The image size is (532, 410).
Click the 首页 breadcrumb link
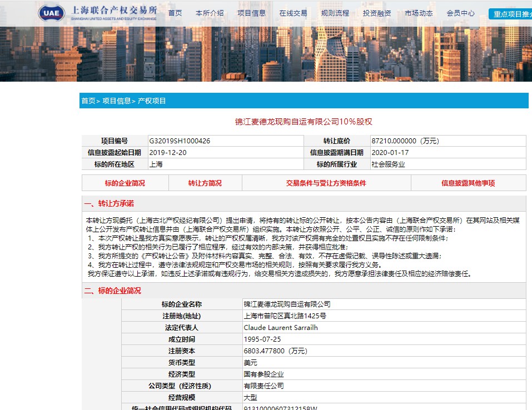pyautogui.click(x=88, y=101)
